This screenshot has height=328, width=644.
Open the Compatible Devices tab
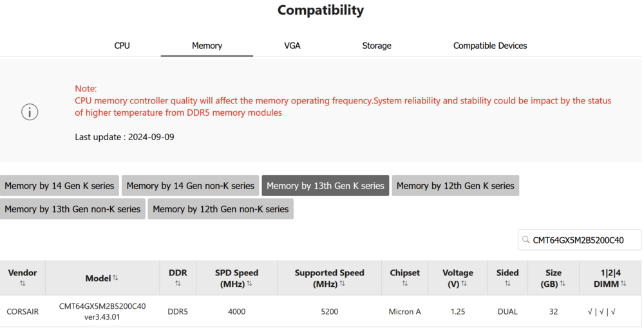pyautogui.click(x=490, y=46)
